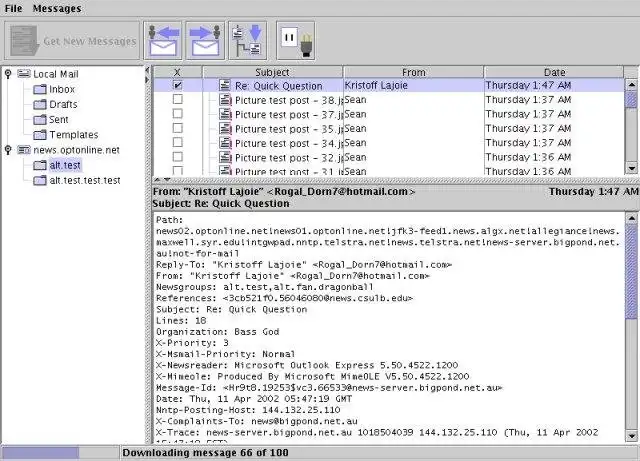Click the Templates folder icon
Viewport: 640px width, 461px height.
pyautogui.click(x=40, y=134)
